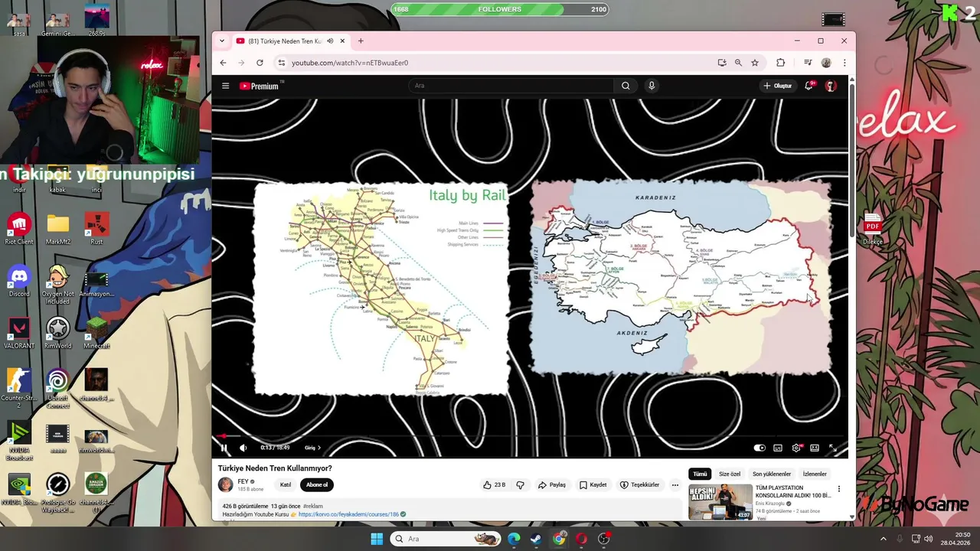Pause the YouTube video
This screenshot has height=551, width=980.
click(224, 448)
